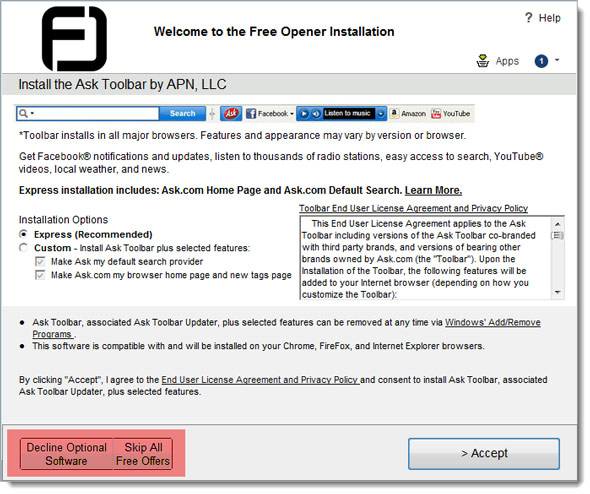Click the blue Search button
The width and height of the screenshot is (590, 494).
tap(182, 113)
